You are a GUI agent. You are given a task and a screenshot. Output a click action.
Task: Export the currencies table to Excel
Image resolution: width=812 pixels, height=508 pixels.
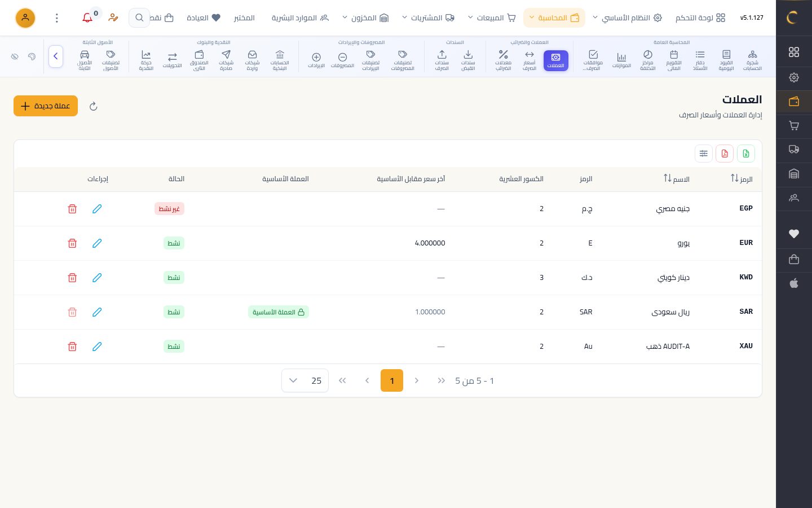746,154
